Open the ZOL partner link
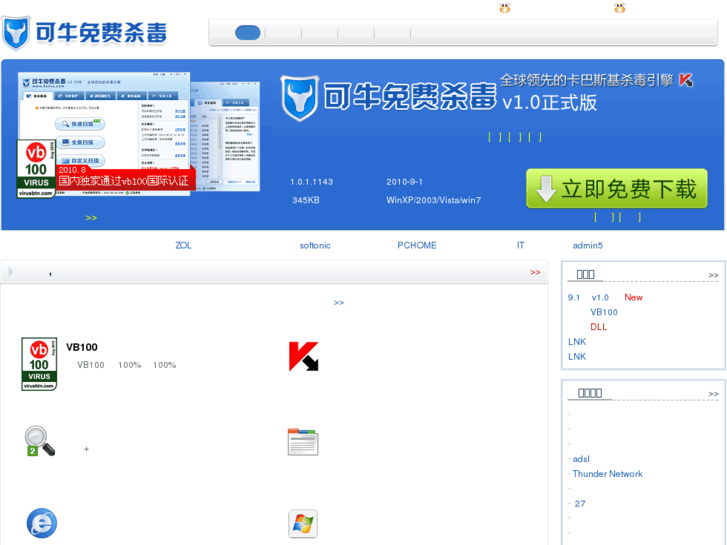Viewport: 727px width, 545px height. [183, 245]
